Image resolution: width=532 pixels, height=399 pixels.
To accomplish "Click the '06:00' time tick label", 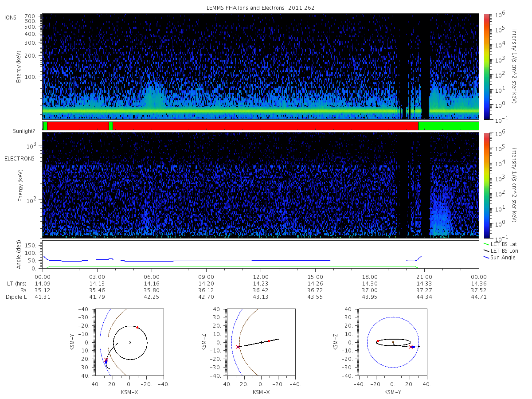I will click(152, 277).
